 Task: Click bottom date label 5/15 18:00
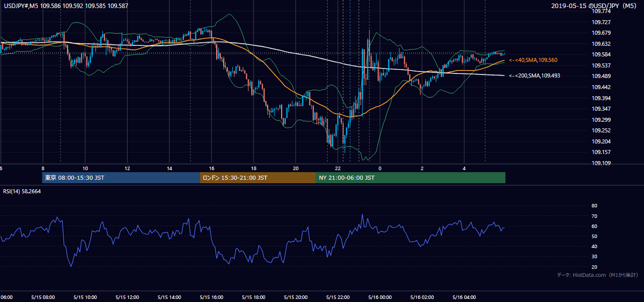click(x=254, y=297)
